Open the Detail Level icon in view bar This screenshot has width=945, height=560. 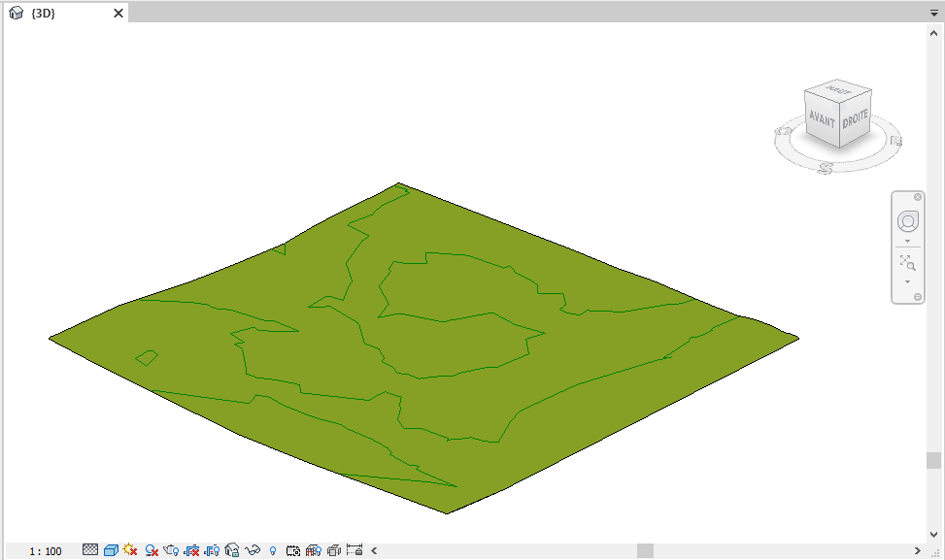coord(90,550)
